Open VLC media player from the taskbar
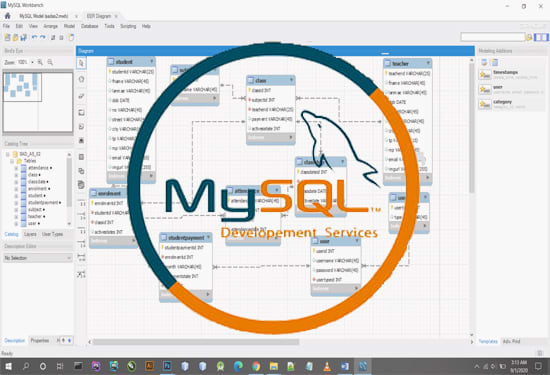The height and width of the screenshot is (375, 550). click(x=327, y=367)
